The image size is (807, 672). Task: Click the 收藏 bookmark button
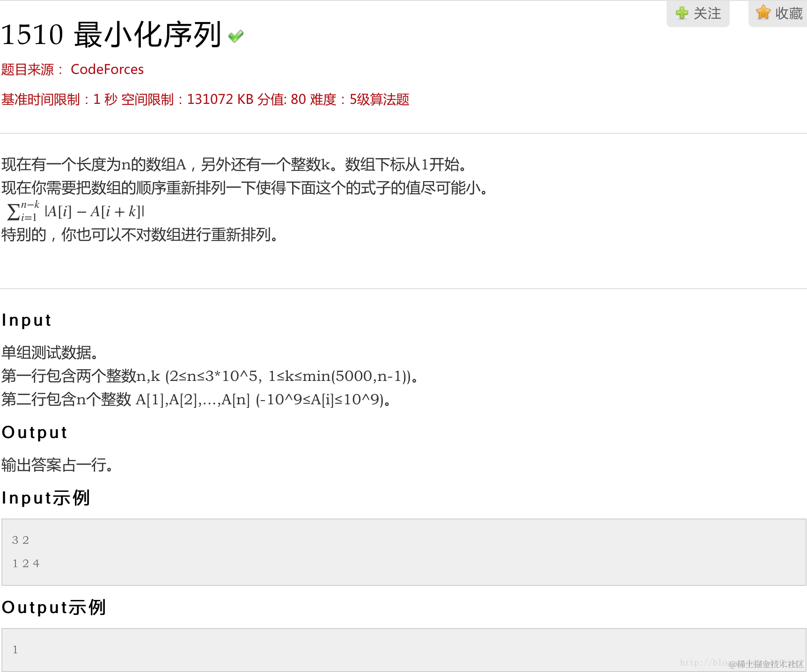pyautogui.click(x=778, y=14)
